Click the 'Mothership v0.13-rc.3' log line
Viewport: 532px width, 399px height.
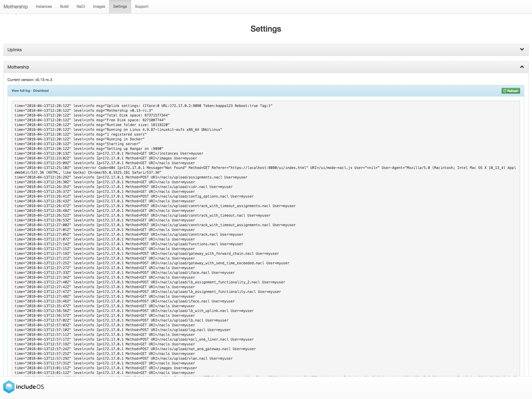click(84, 111)
